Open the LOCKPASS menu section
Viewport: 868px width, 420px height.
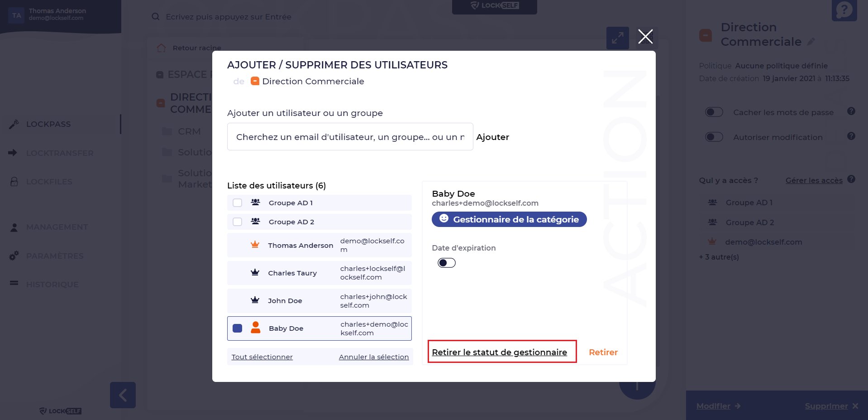(x=48, y=124)
